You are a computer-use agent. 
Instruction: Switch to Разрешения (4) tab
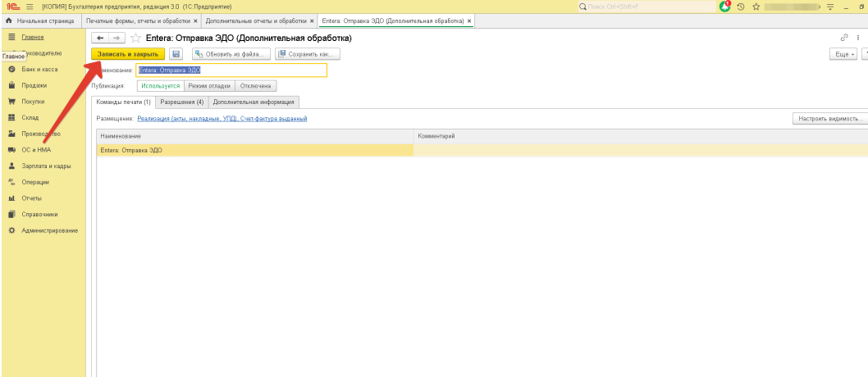tap(182, 102)
